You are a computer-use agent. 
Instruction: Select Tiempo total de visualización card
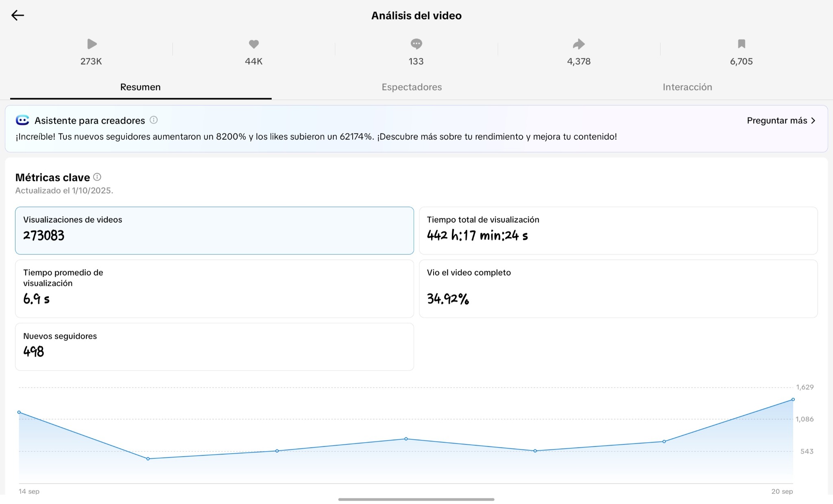(618, 230)
